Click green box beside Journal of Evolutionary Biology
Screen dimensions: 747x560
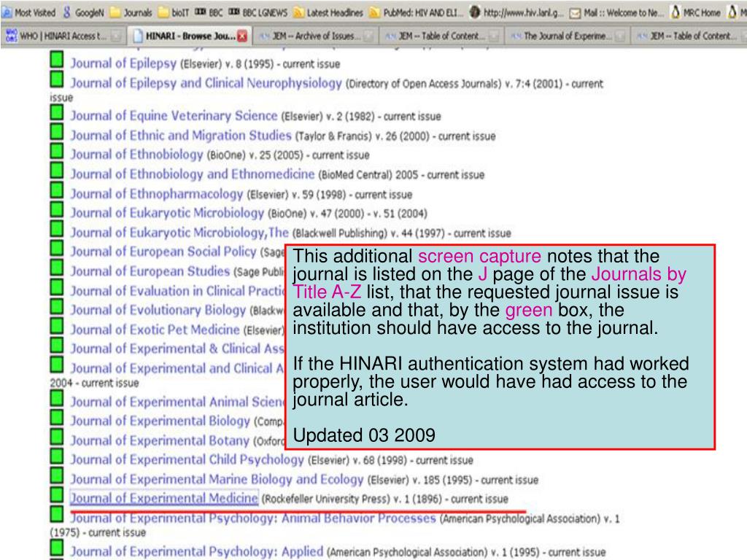coord(57,306)
